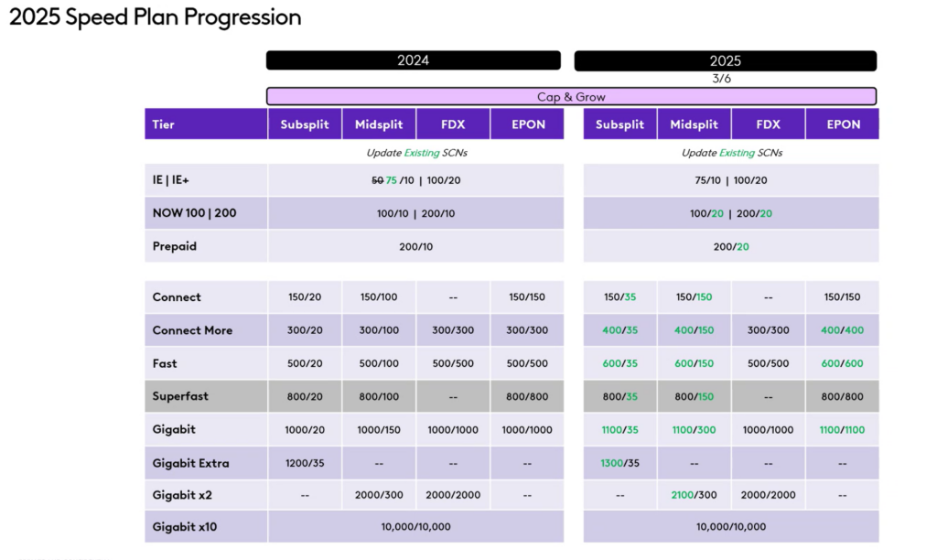Click Superfast Midsplit 2025 value '800/150'
The image size is (937, 560).
(694, 396)
